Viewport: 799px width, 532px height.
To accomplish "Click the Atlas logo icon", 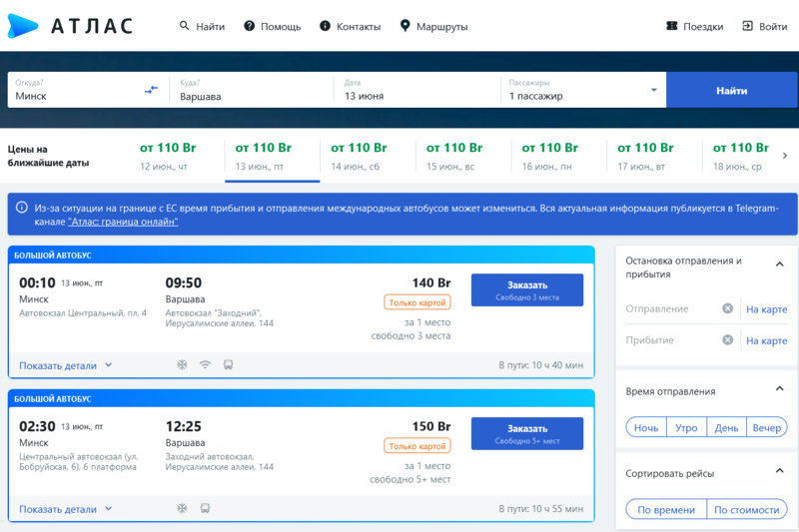I will point(23,27).
